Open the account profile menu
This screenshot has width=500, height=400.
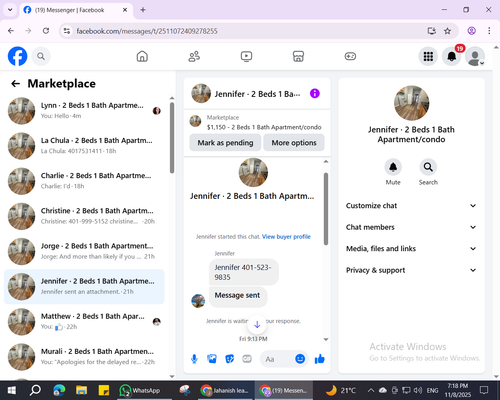[x=475, y=56]
